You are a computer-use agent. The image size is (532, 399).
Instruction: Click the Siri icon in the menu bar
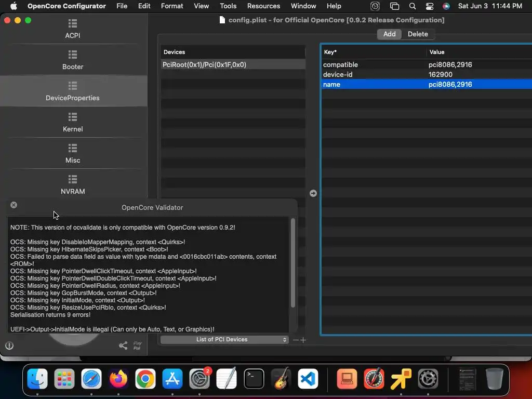pyautogui.click(x=446, y=6)
